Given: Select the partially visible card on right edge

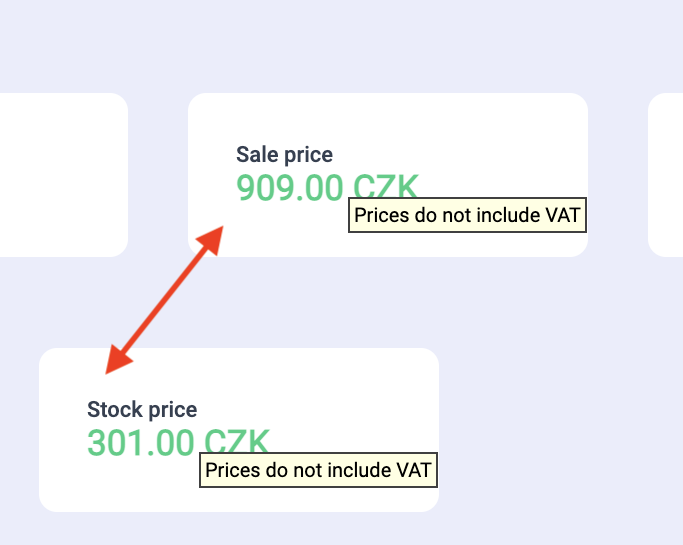Looking at the screenshot, I should click(666, 175).
